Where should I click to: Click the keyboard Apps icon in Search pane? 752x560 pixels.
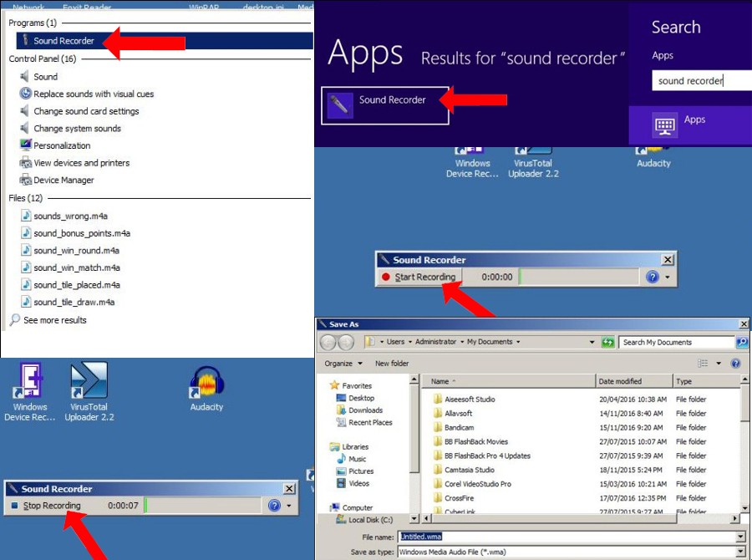[x=665, y=125]
